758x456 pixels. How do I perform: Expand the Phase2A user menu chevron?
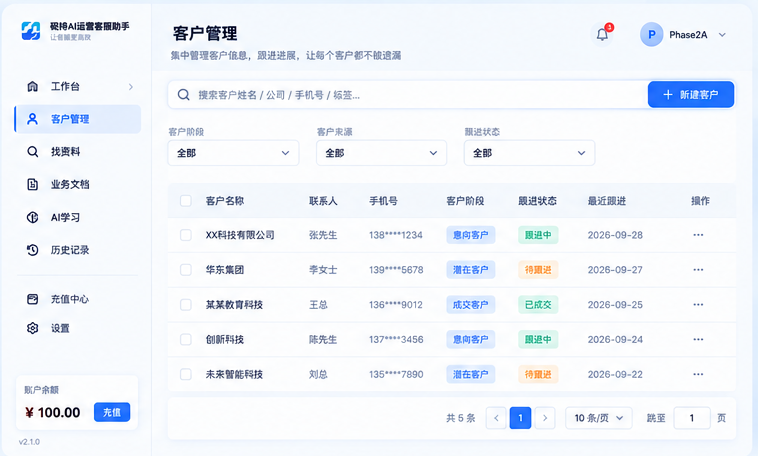pyautogui.click(x=722, y=35)
